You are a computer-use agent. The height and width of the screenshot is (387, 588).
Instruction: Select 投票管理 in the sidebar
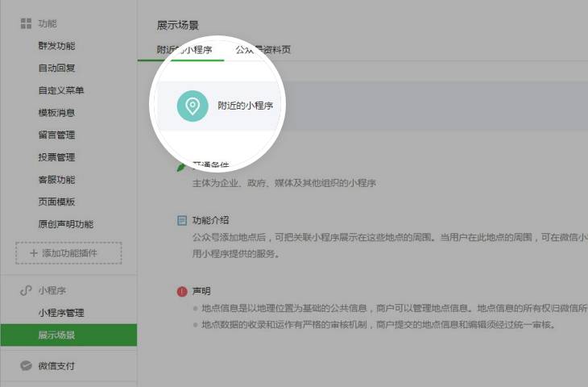pos(56,157)
